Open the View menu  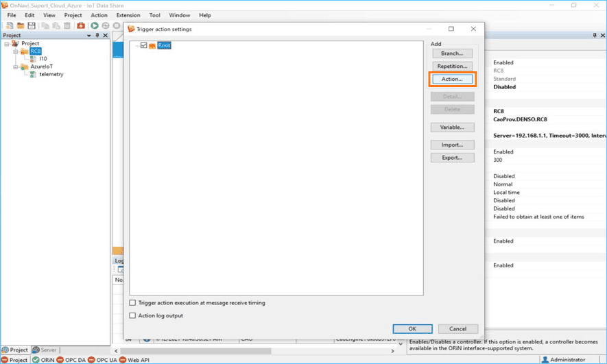(x=49, y=15)
